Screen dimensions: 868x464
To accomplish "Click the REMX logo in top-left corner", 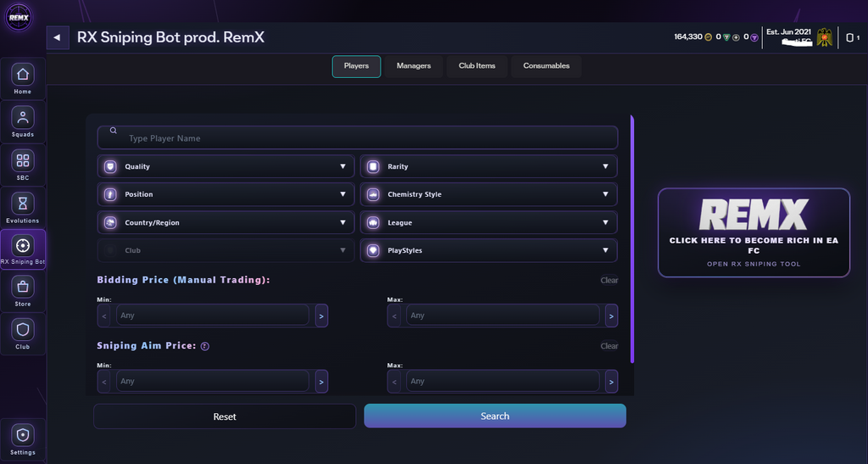I will point(19,17).
